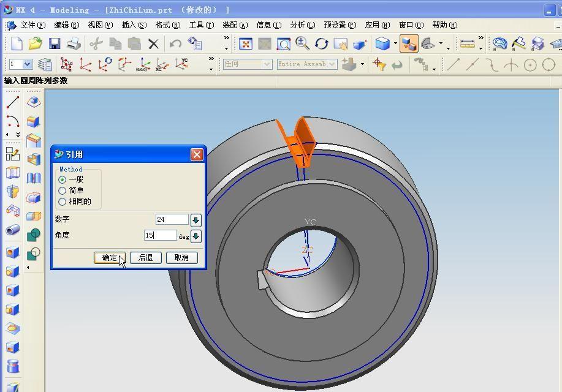The height and width of the screenshot is (392, 562).
Task: Click the Open file folder icon
Action: tap(36, 43)
